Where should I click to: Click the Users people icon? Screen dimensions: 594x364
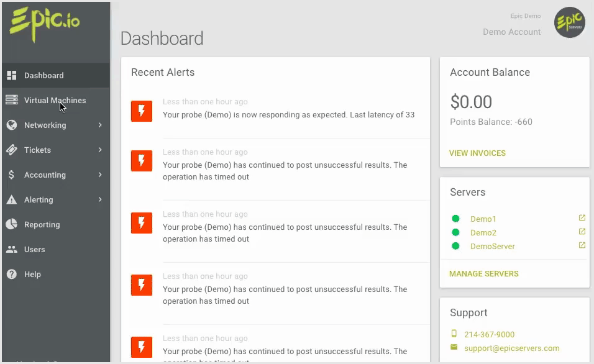pyautogui.click(x=11, y=249)
